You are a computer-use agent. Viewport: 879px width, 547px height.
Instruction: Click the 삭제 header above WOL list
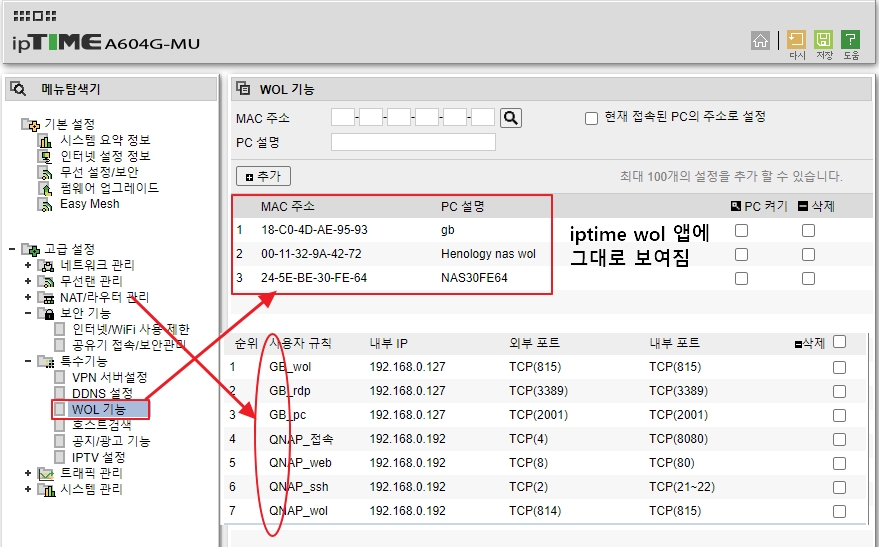(x=816, y=207)
